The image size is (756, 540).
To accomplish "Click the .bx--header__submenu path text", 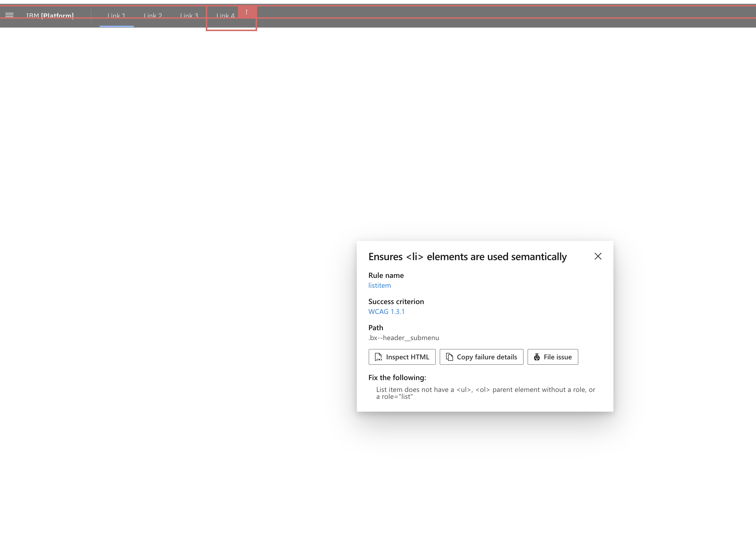I will pyautogui.click(x=404, y=338).
